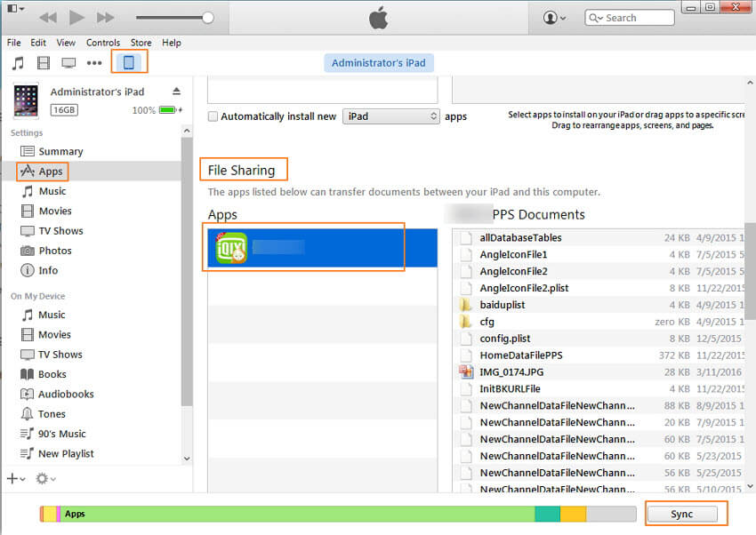Click the iPad device icon in toolbar
The height and width of the screenshot is (535, 756).
coord(129,62)
